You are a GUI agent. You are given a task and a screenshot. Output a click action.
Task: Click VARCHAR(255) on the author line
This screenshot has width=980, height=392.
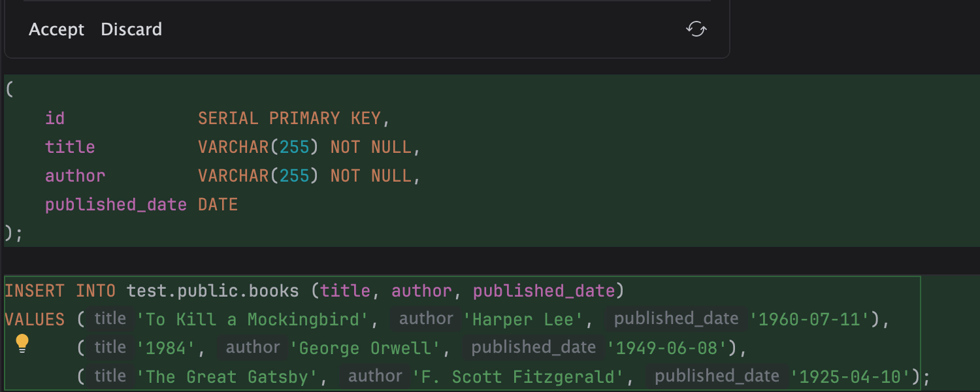[x=258, y=175]
